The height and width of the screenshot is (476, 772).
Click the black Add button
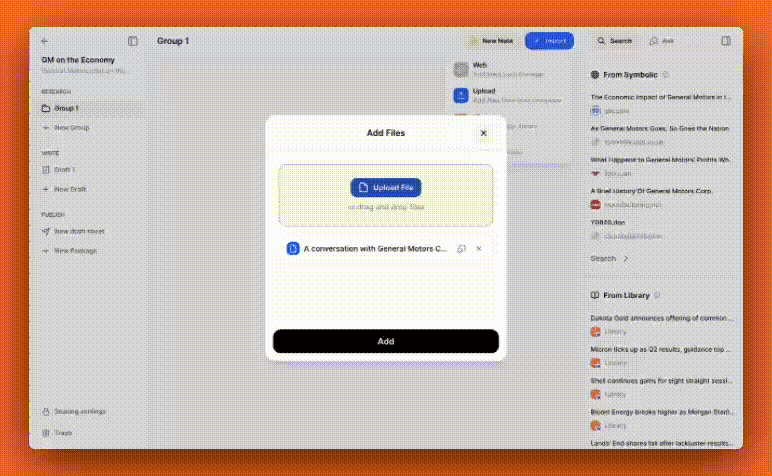(386, 341)
